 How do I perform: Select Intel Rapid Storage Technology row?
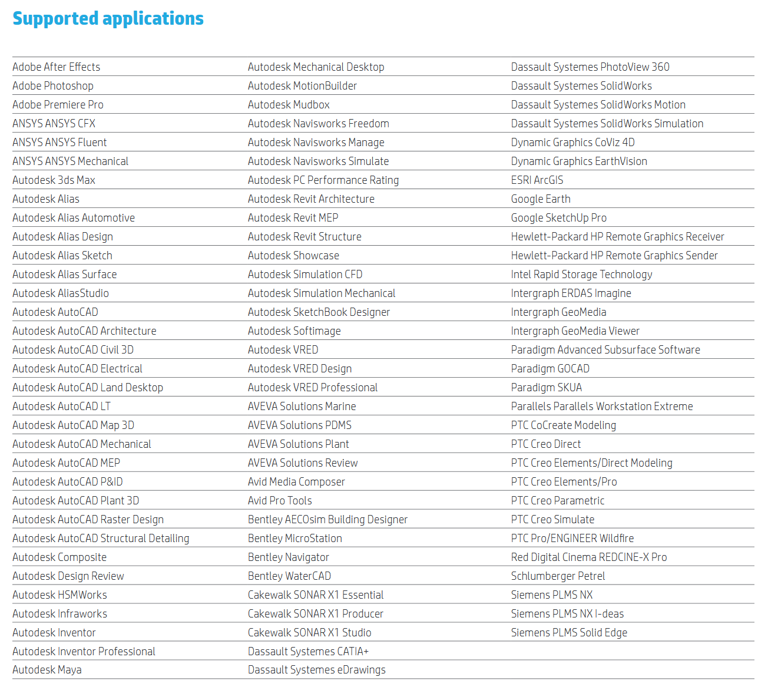(581, 275)
